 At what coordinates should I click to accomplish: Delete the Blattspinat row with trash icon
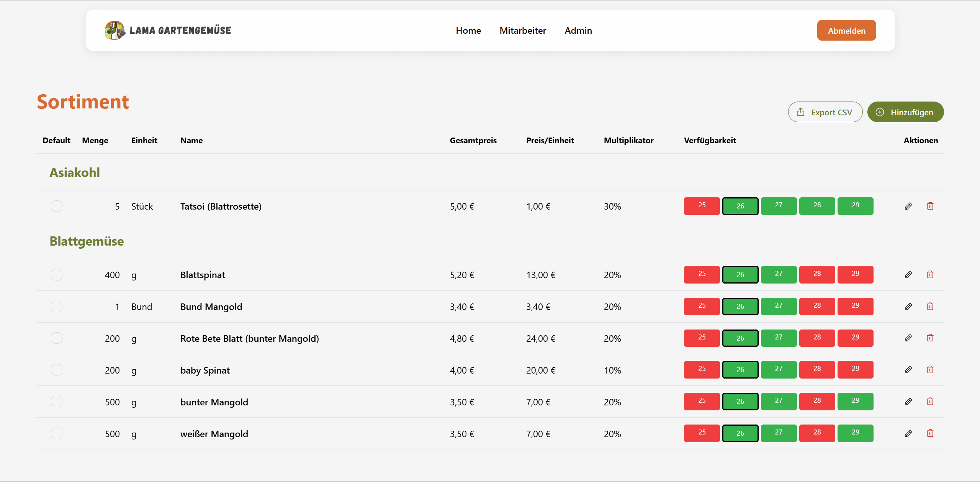pos(930,274)
